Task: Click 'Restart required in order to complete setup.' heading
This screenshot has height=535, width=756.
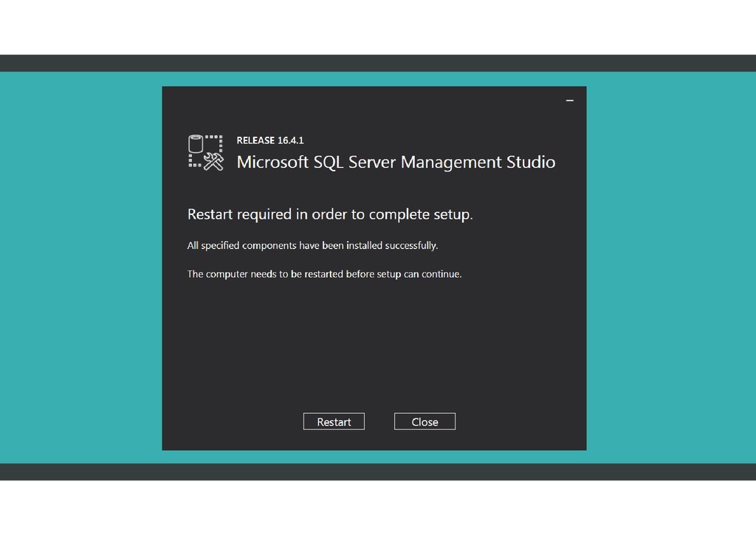Action: 330,214
